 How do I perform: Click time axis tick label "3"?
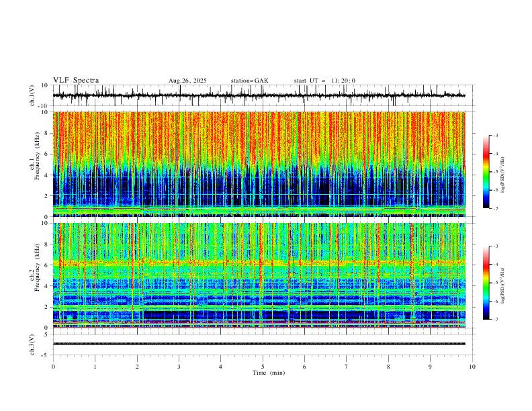pos(179,367)
